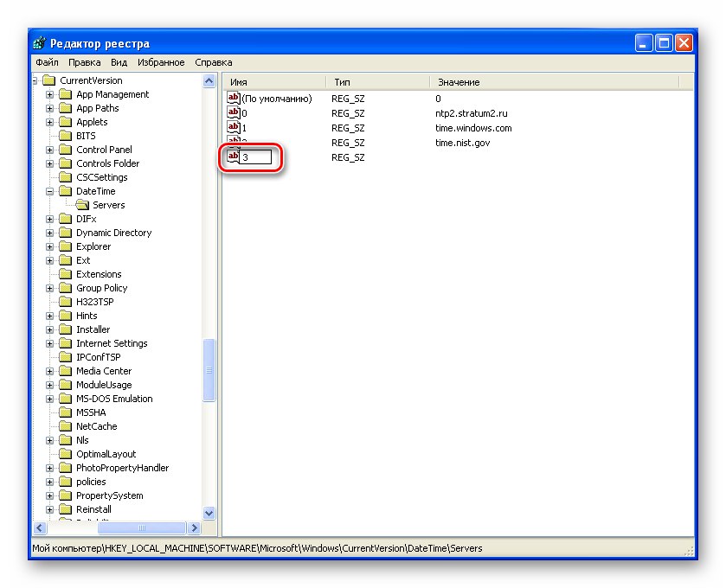Click the NetCache folder icon
Viewport: 726px width, 588px height.
point(65,426)
